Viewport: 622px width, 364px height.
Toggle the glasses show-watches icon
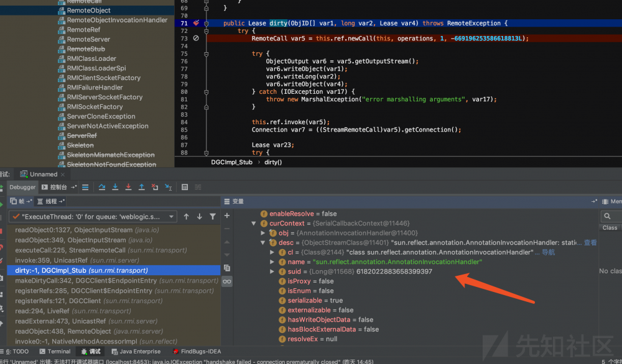(x=227, y=281)
